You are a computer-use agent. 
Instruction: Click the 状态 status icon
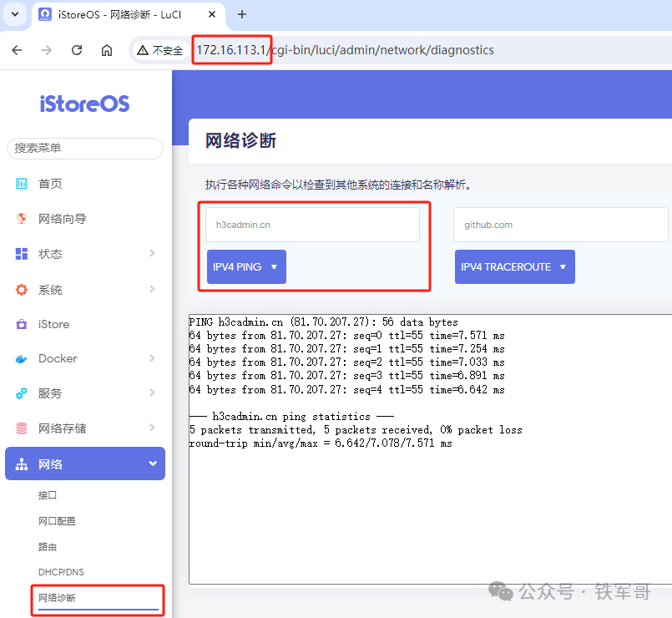(21, 254)
